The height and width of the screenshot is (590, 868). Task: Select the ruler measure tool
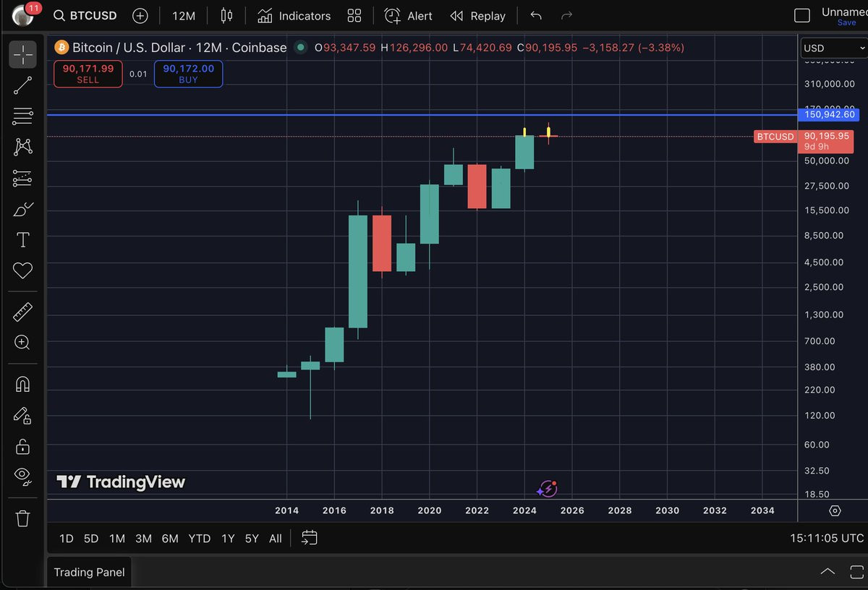tap(22, 312)
